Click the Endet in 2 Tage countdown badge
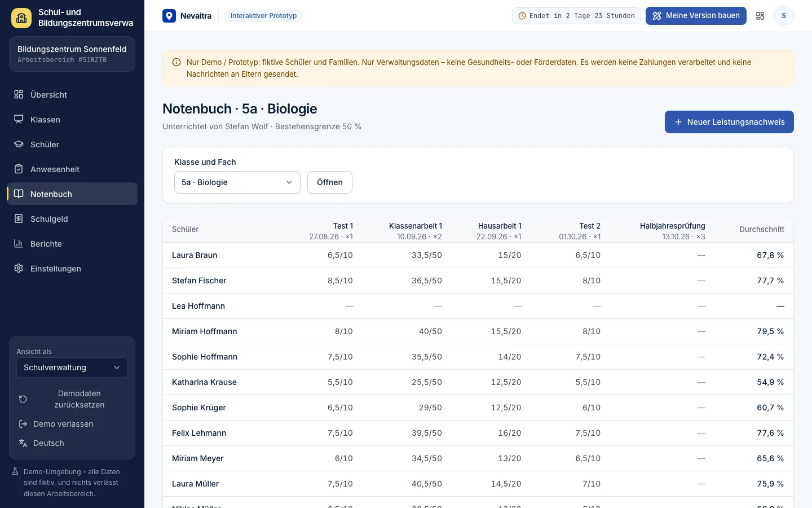Viewport: 812px width, 508px height. pos(576,16)
